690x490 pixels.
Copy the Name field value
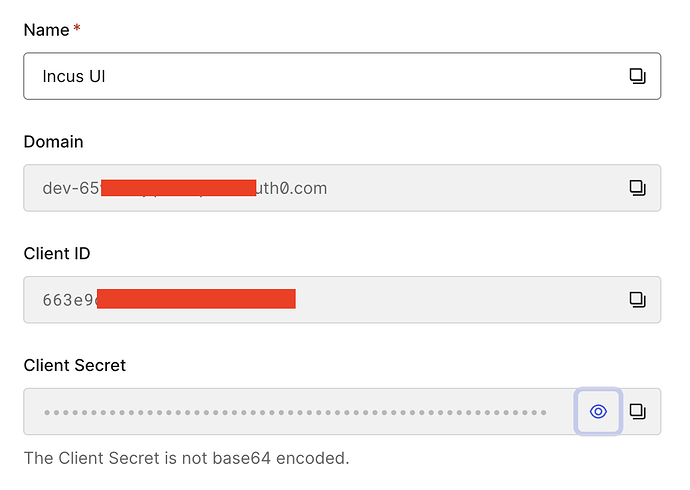(637, 76)
